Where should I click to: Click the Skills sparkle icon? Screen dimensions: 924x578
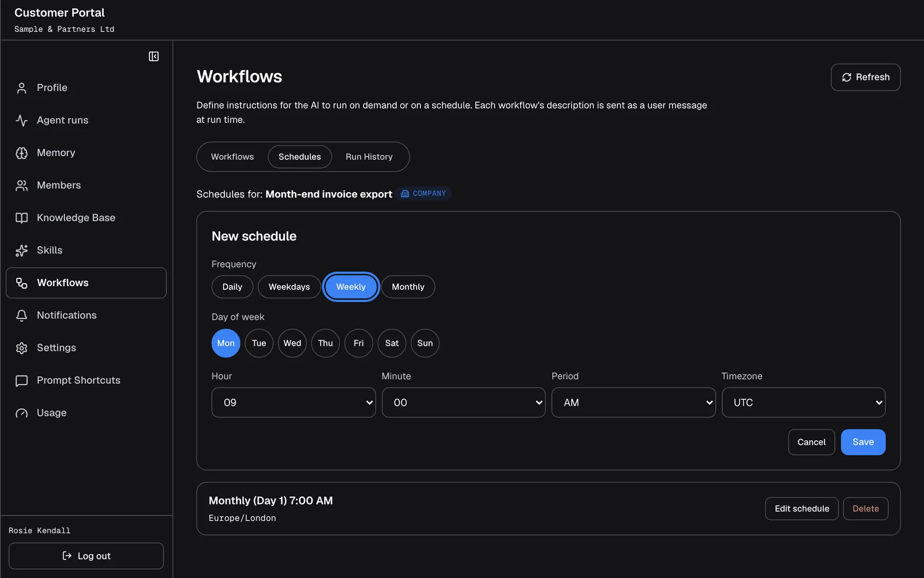point(22,250)
